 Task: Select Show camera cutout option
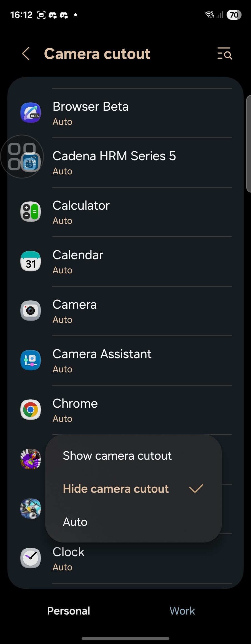(117, 456)
